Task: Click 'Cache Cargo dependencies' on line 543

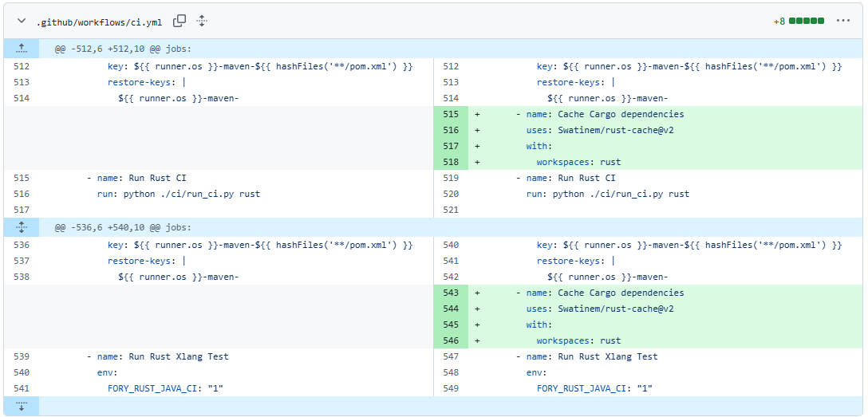Action: [x=621, y=293]
